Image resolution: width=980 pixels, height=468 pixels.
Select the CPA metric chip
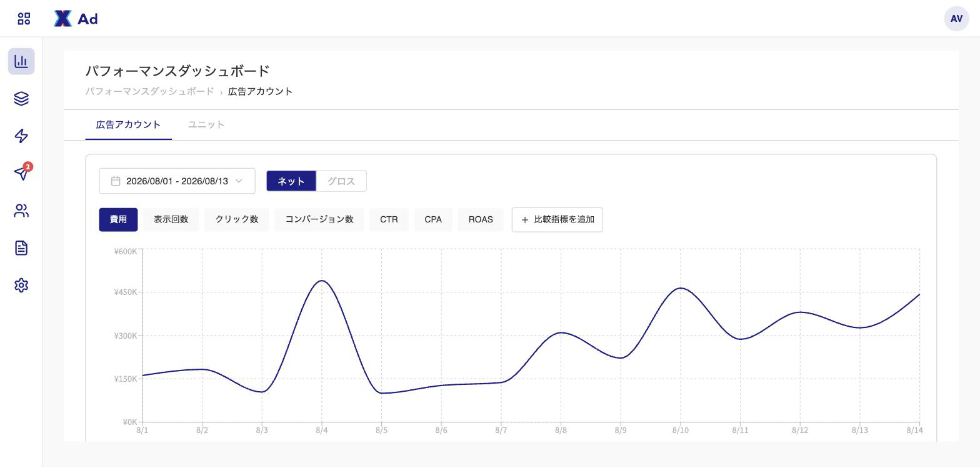click(x=433, y=219)
